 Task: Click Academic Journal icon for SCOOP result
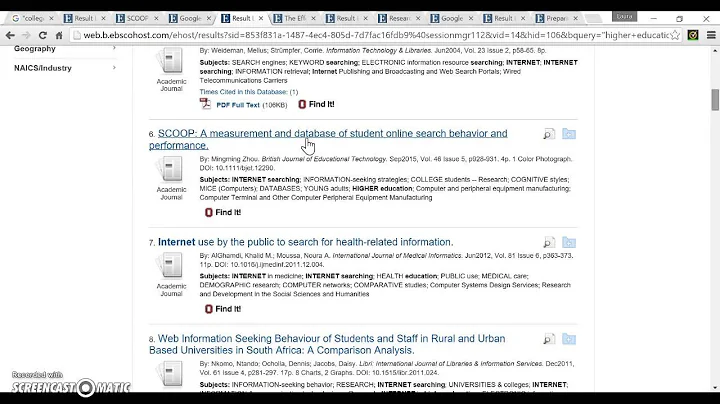coord(171,169)
